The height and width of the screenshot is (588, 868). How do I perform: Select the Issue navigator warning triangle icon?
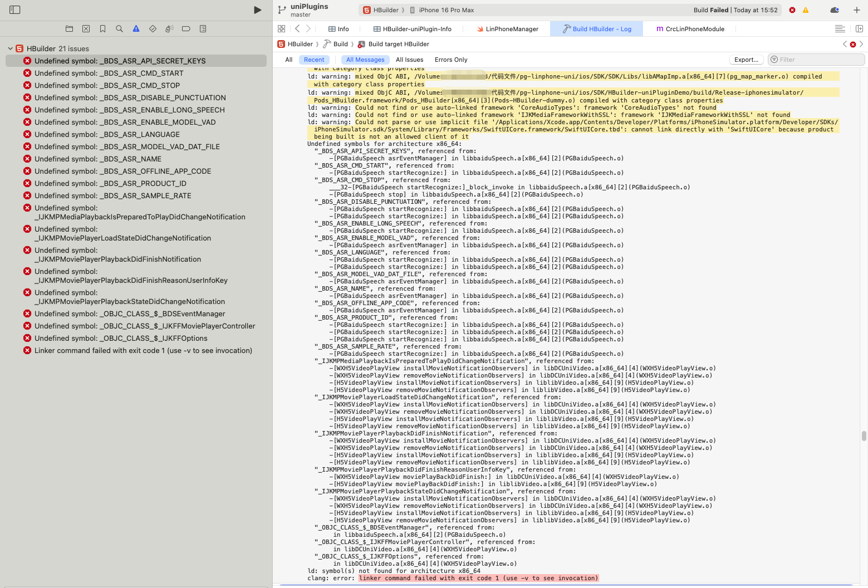coord(136,28)
